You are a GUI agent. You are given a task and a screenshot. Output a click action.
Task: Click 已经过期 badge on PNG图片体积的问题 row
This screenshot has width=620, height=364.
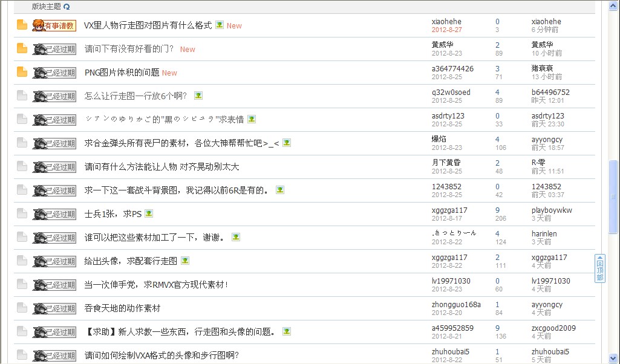[54, 73]
